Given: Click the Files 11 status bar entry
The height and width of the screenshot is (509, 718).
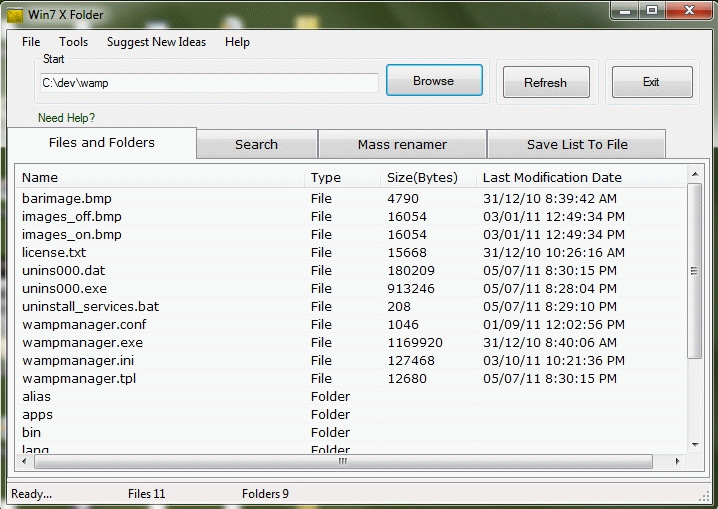Looking at the screenshot, I should (147, 494).
